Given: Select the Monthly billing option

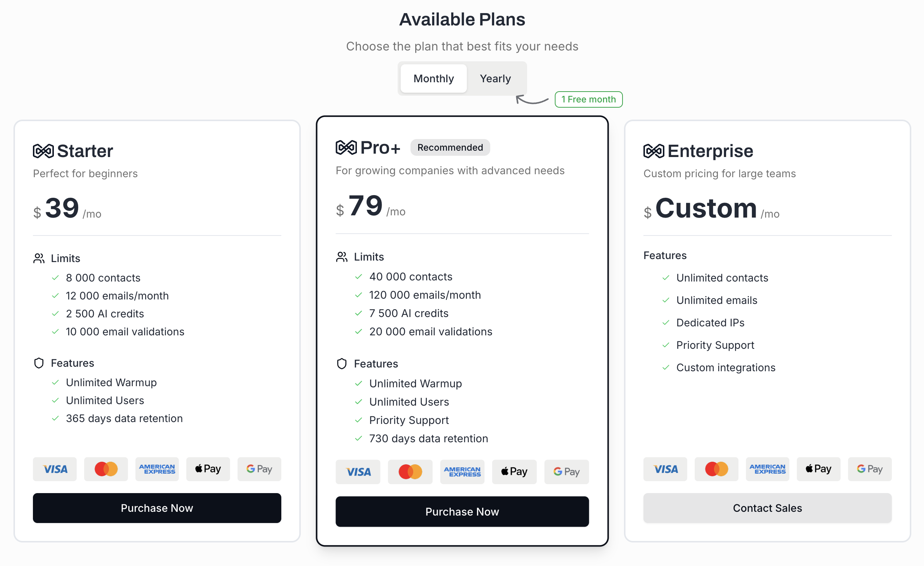Looking at the screenshot, I should tap(433, 79).
